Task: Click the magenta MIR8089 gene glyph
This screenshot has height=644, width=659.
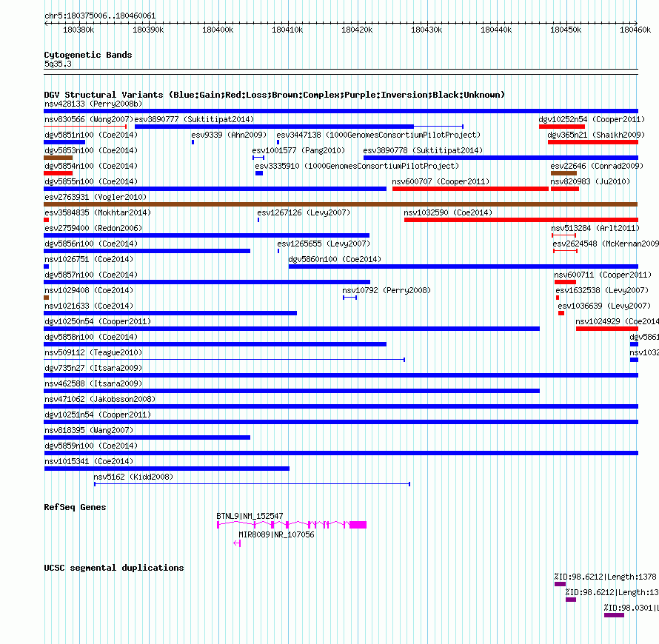Action: [237, 543]
